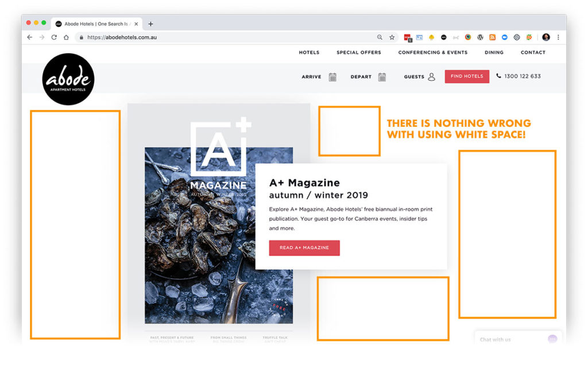Image resolution: width=588 pixels, height=376 pixels.
Task: Open the Dining menu
Action: pyautogui.click(x=494, y=52)
